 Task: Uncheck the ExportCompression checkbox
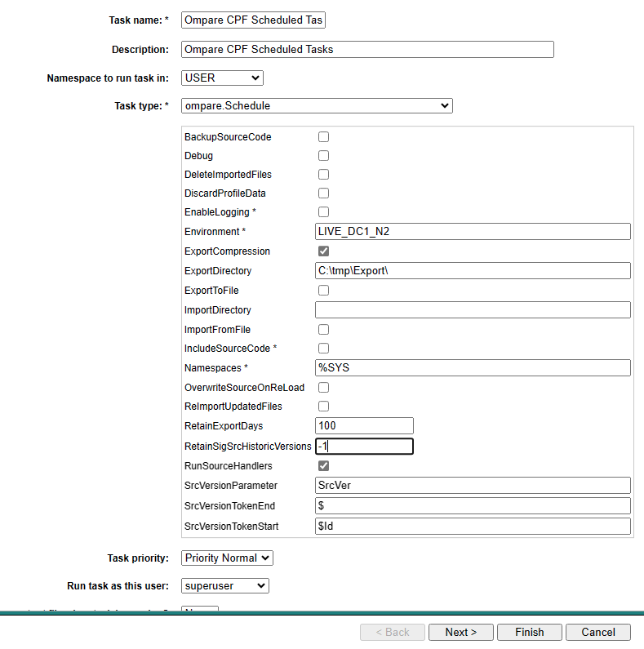pos(324,251)
